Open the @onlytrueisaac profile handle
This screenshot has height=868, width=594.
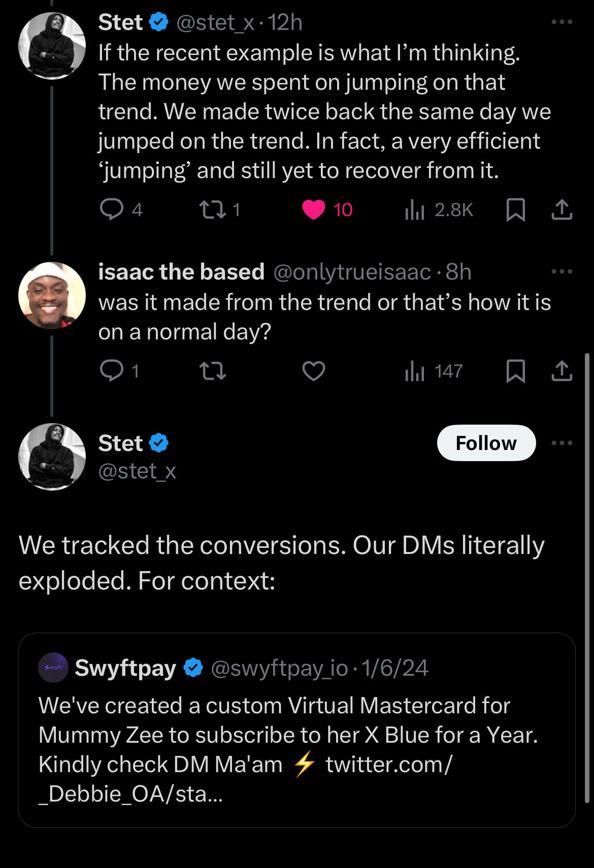click(x=352, y=272)
